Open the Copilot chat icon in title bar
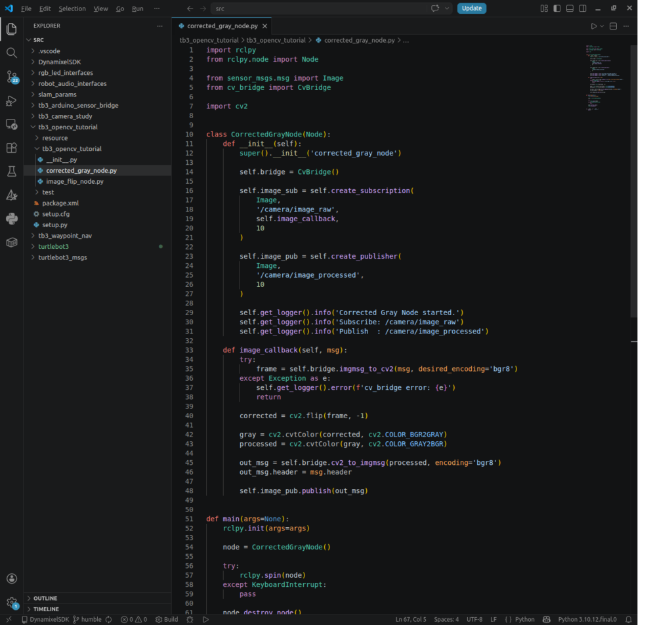Image resolution: width=672 pixels, height=625 pixels. tap(435, 8)
